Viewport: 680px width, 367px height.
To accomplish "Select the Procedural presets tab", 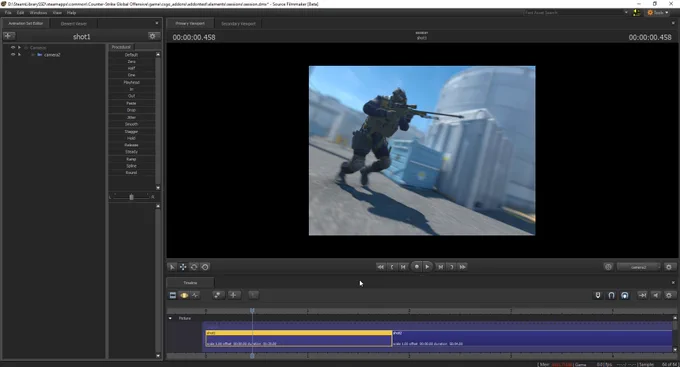I will pos(121,47).
